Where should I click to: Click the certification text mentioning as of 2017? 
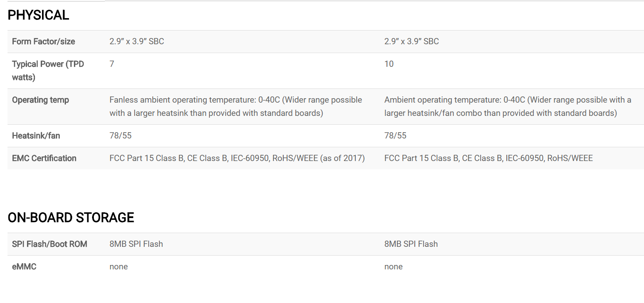coord(237,158)
